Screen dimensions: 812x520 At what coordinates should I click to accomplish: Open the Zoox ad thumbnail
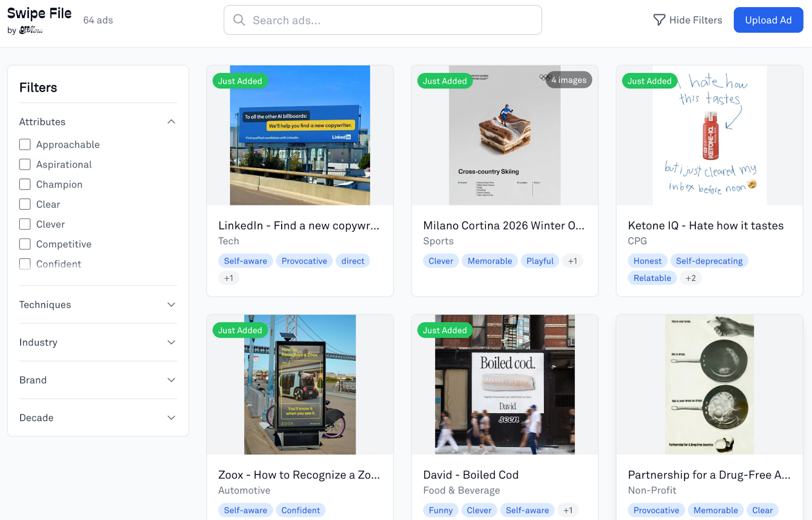[x=300, y=384]
